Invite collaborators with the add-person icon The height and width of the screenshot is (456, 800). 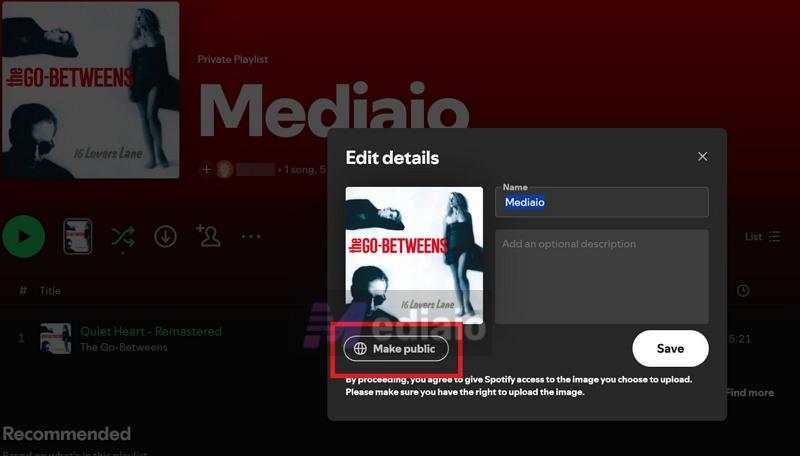(x=208, y=236)
